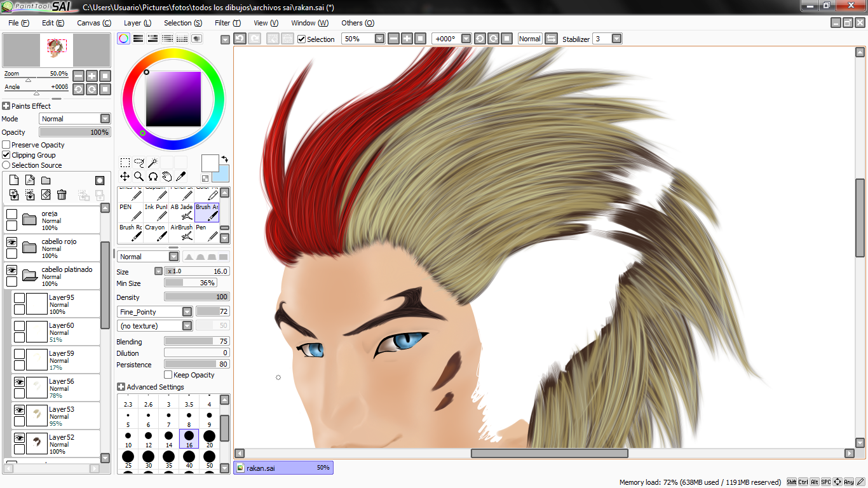
Task: Hide the cabello rojo folder
Action: (x=11, y=242)
